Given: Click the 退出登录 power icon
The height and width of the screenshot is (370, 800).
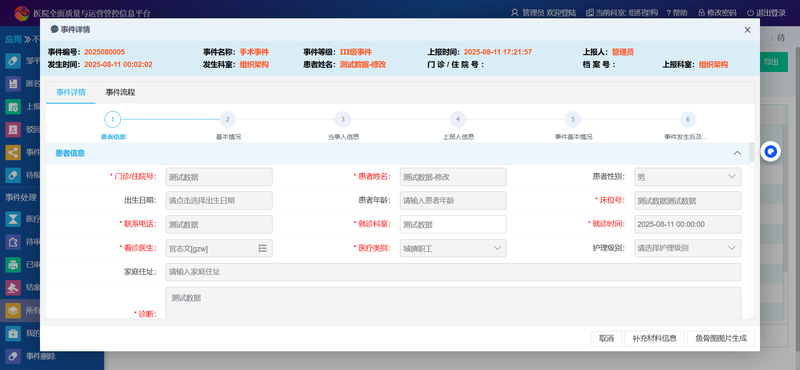Looking at the screenshot, I should click(750, 13).
